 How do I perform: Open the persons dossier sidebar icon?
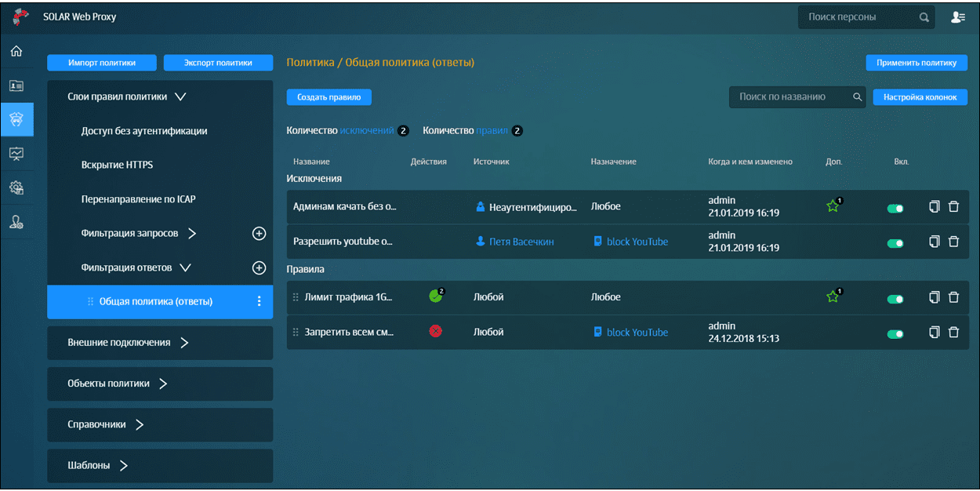click(x=16, y=85)
